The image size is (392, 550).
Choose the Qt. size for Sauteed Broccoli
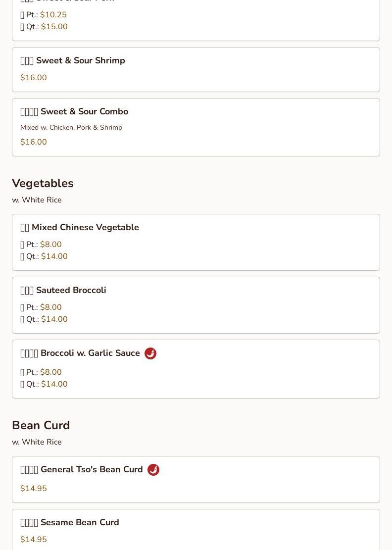[44, 319]
